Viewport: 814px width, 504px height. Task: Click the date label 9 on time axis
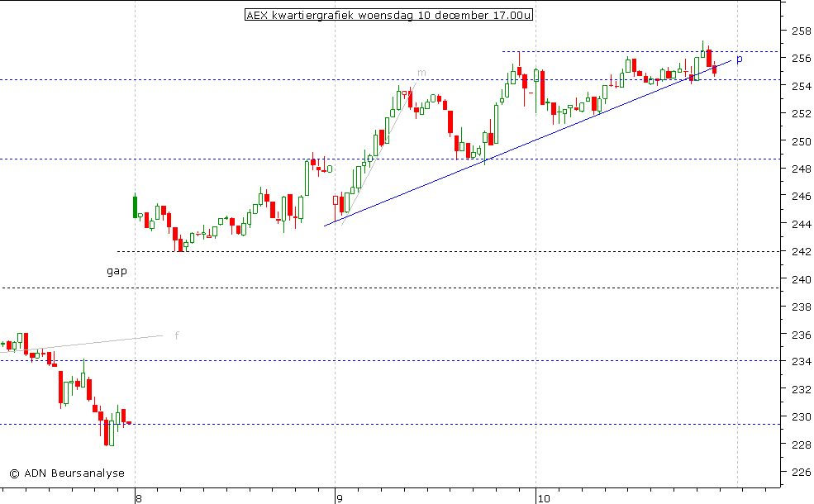[x=339, y=499]
